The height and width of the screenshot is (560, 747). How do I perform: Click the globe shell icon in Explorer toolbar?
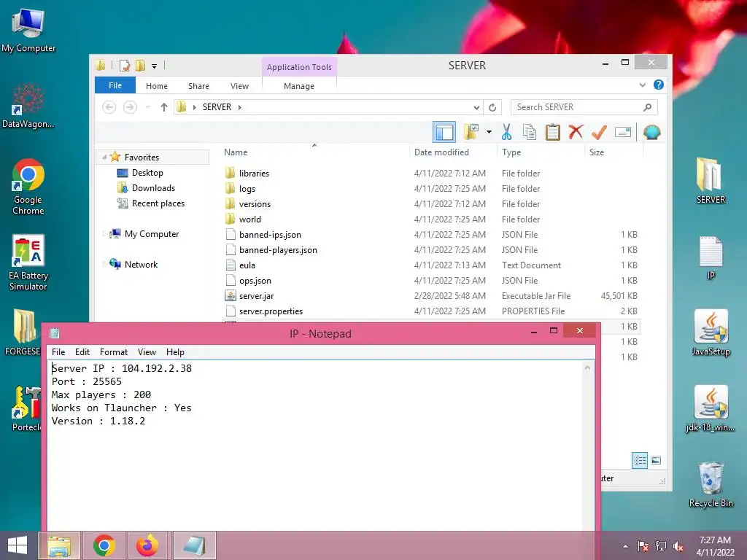click(x=651, y=132)
